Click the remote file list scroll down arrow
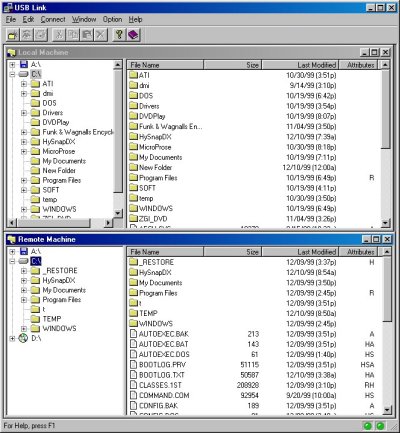Image resolution: width=400 pixels, height=433 pixels. point(387,409)
